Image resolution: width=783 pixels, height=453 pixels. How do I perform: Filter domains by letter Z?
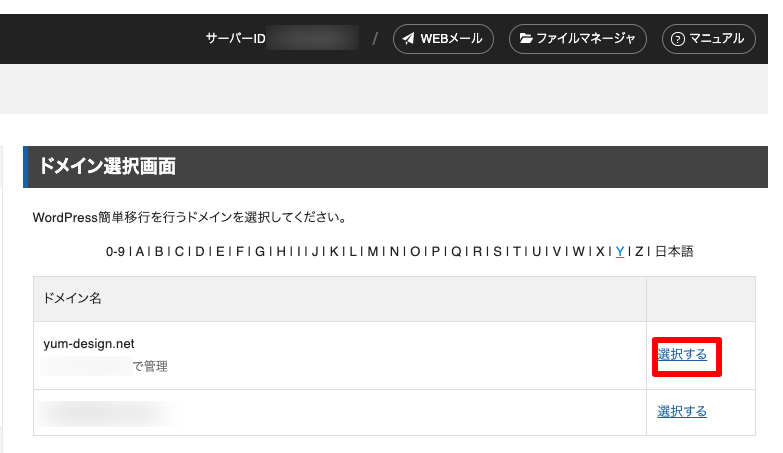(x=639, y=251)
